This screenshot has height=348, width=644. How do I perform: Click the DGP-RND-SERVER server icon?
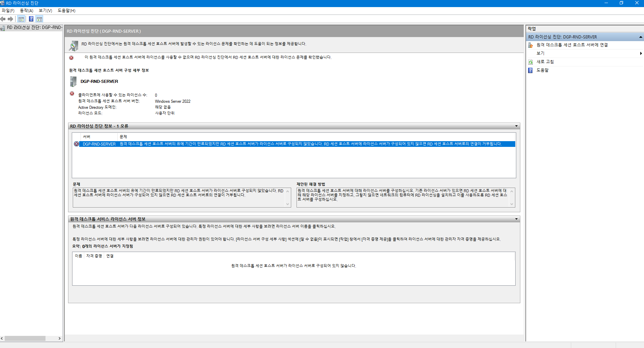[73, 82]
